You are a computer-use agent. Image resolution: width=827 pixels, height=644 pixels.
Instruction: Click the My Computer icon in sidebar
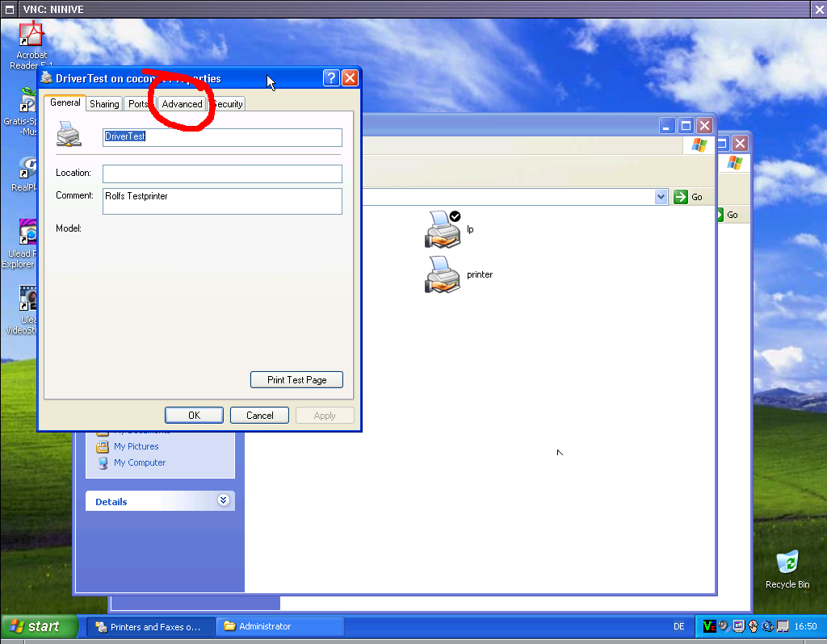click(103, 462)
